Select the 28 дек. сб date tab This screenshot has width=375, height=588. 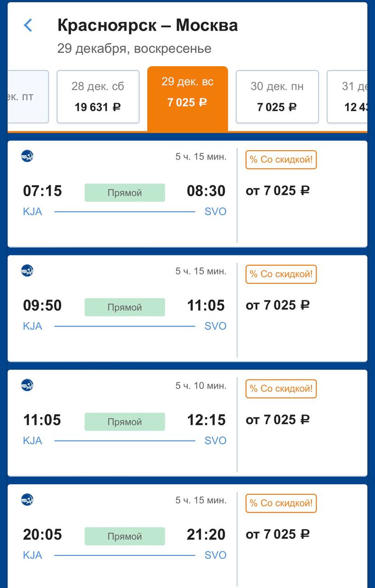click(98, 96)
